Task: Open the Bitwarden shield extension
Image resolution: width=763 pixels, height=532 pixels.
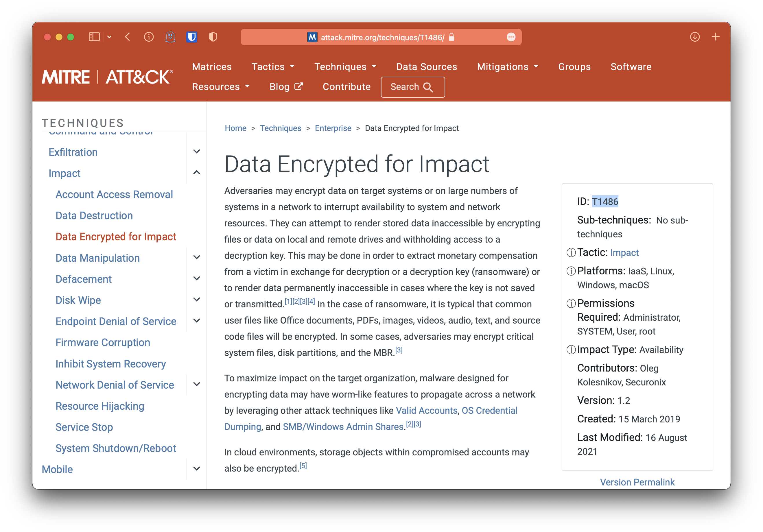Action: pyautogui.click(x=192, y=37)
